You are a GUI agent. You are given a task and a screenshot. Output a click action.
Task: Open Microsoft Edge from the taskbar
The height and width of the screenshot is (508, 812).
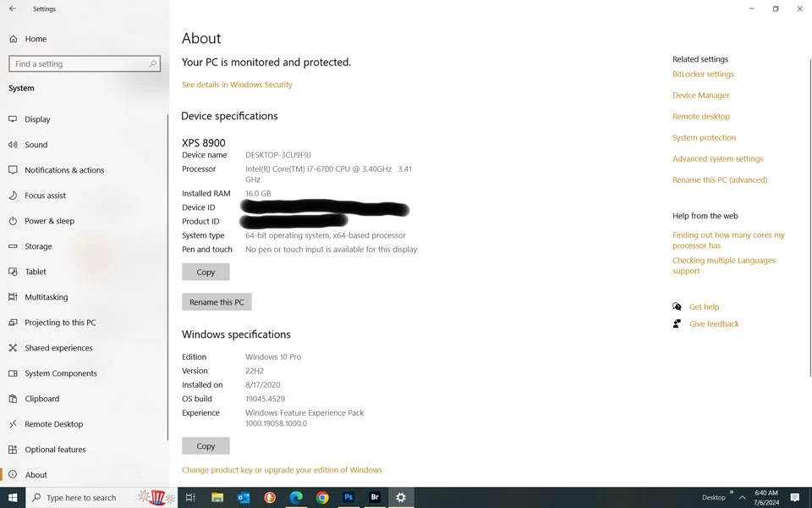(296, 498)
